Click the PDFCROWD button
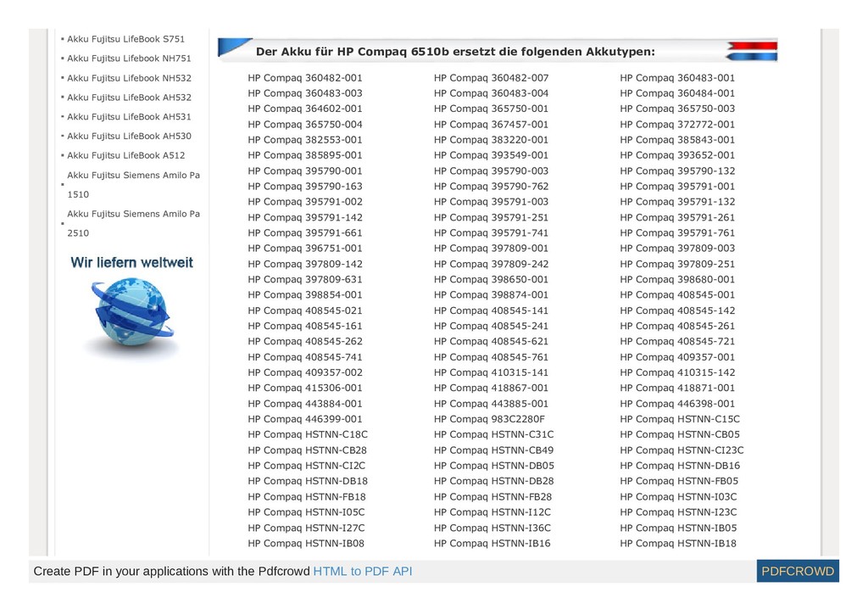This screenshot has width=868, height=615. (x=798, y=571)
